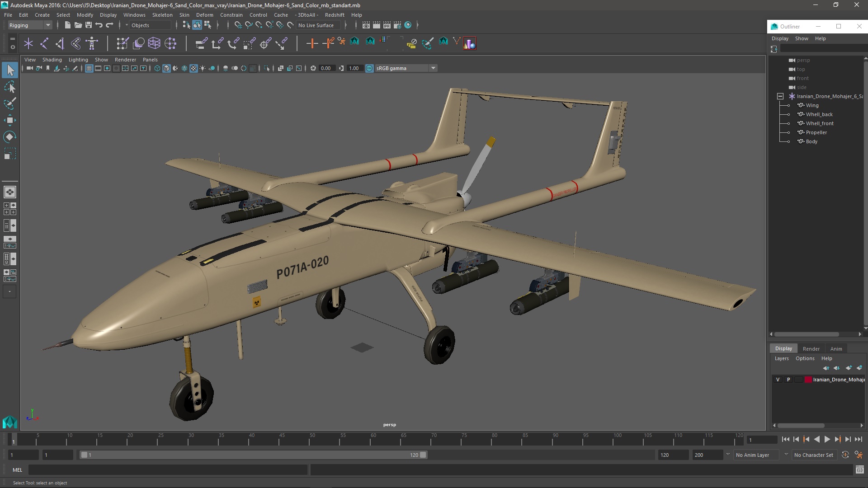Viewport: 868px width, 488px height.
Task: Create a new scene with page icon
Action: point(67,25)
